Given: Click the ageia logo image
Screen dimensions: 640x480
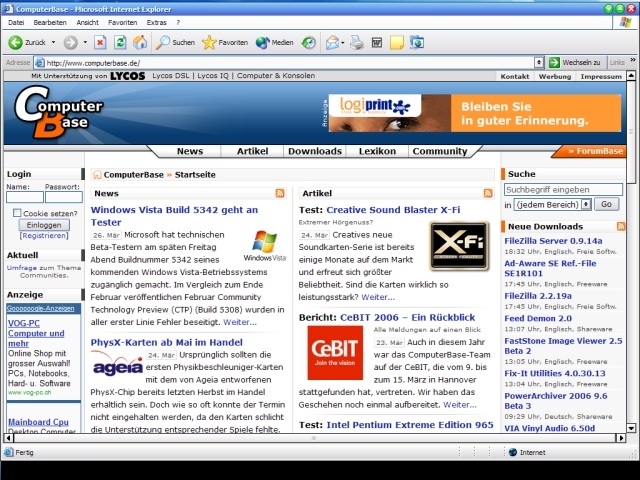Looking at the screenshot, I should (x=117, y=365).
